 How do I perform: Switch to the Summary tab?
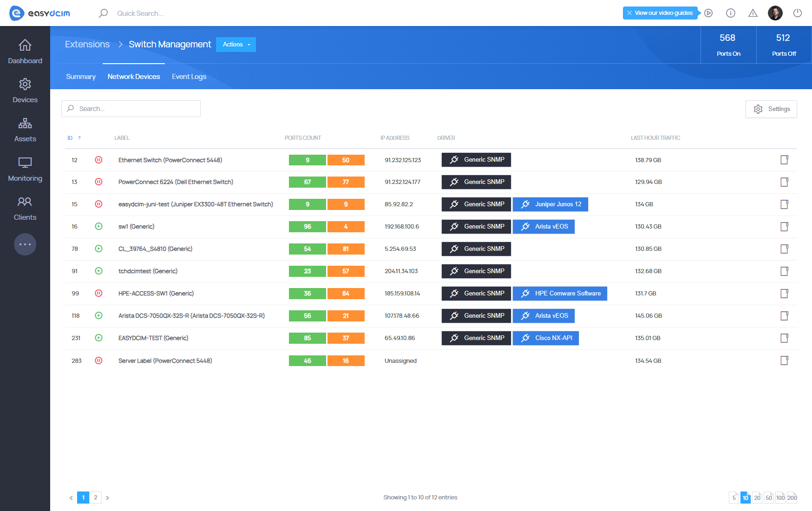click(81, 77)
